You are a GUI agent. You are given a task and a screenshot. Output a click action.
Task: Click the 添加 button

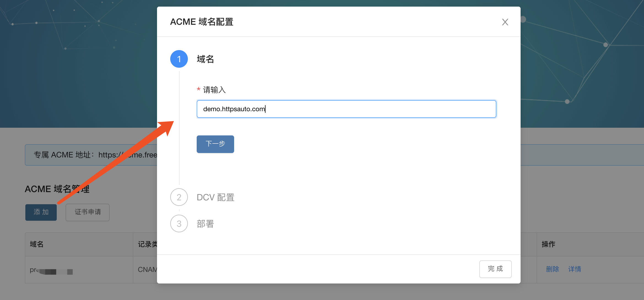point(41,212)
